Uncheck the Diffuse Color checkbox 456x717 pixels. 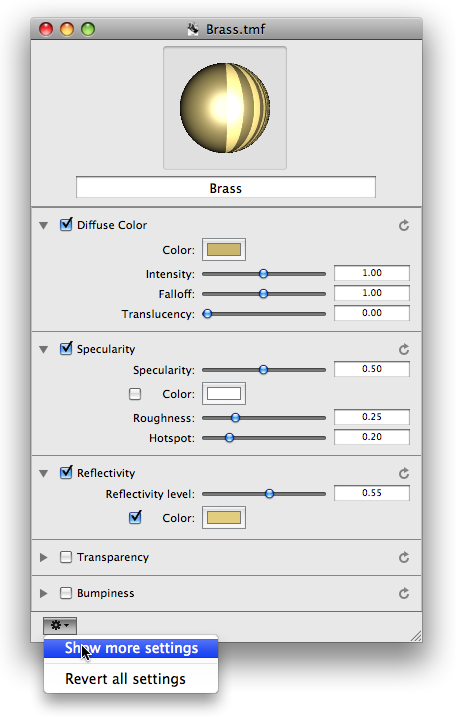pos(66,225)
